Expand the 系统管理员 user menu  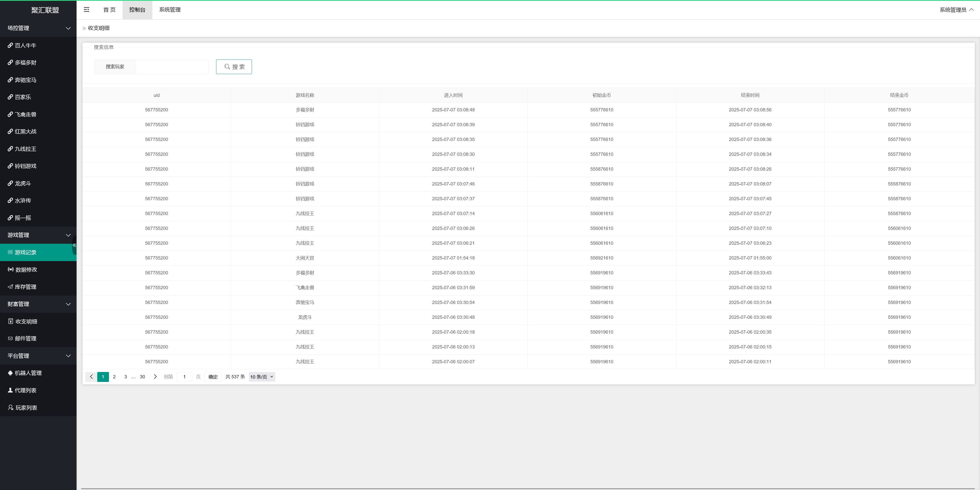[x=956, y=10]
